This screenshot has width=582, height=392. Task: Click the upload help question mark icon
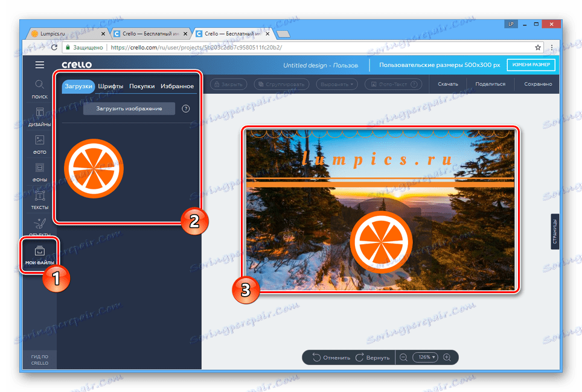point(186,109)
